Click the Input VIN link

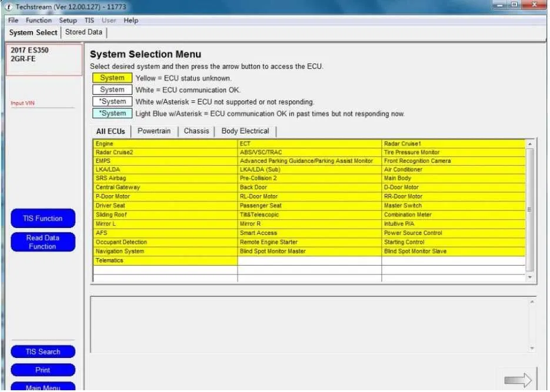tap(22, 103)
